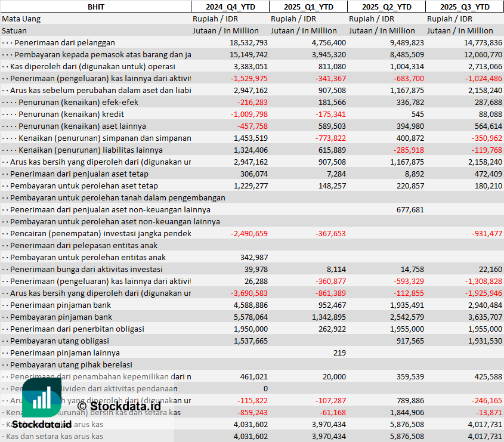Select Kas diperoleh dari operasi row label
This screenshot has height=442, width=504.
coord(92,67)
